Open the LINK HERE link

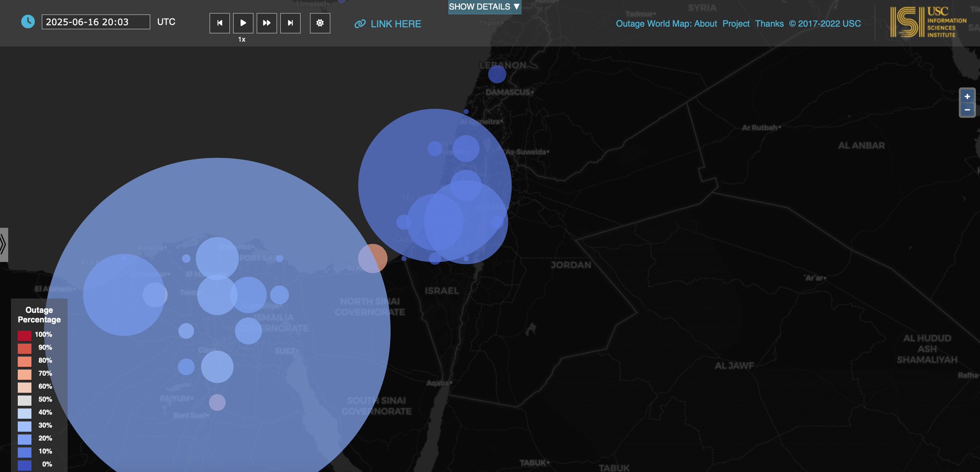point(396,24)
